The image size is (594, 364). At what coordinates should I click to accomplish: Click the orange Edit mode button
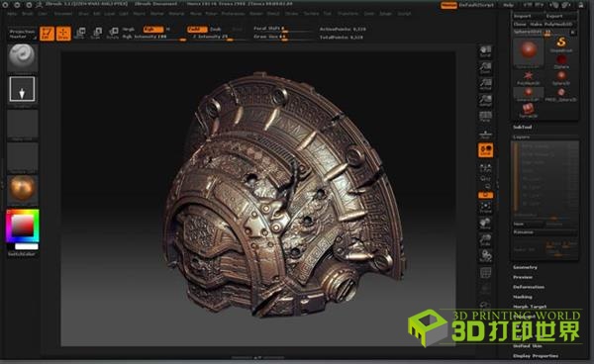pos(47,34)
